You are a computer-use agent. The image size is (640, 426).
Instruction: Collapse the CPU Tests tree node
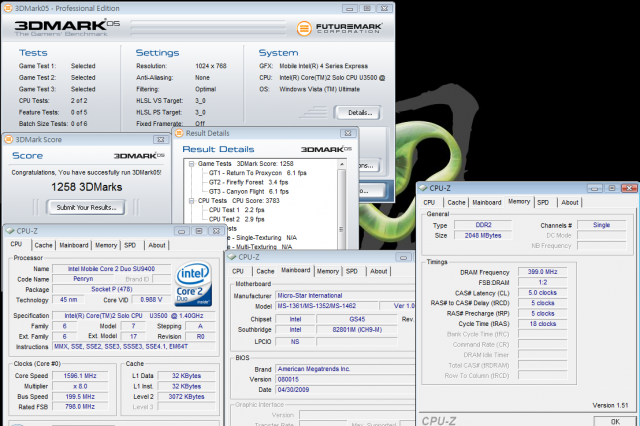click(x=191, y=201)
